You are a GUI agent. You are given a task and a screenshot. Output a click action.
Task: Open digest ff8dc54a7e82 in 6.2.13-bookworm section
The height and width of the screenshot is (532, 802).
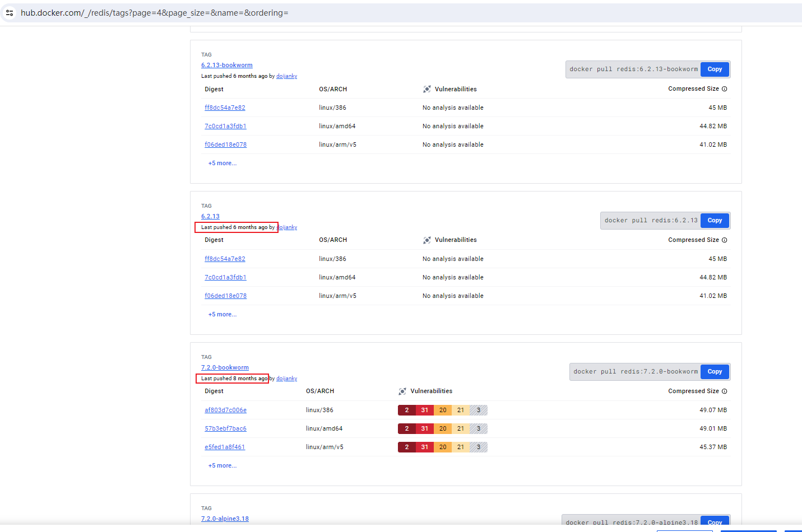click(x=225, y=108)
